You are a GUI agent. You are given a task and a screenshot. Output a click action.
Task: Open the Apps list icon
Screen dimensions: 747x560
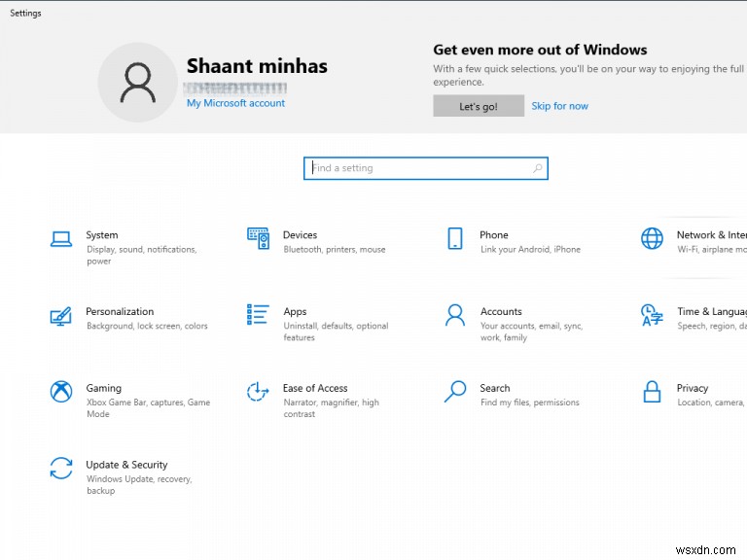[x=258, y=315]
